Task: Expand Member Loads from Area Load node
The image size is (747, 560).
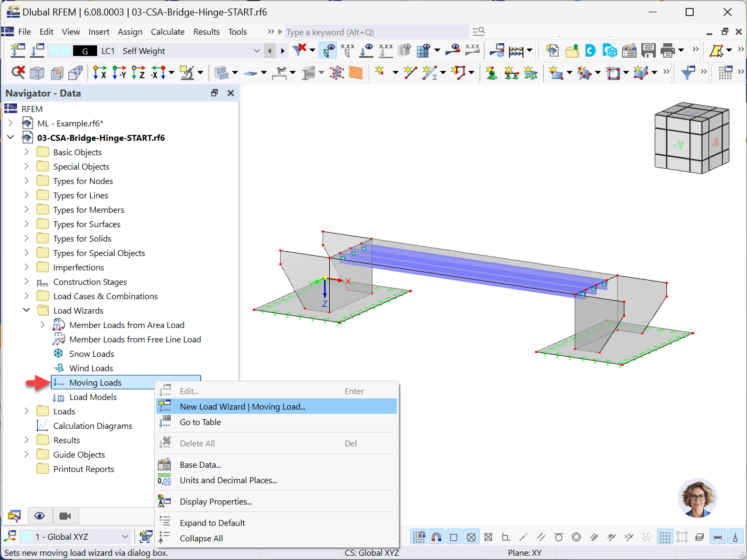Action: (x=42, y=325)
